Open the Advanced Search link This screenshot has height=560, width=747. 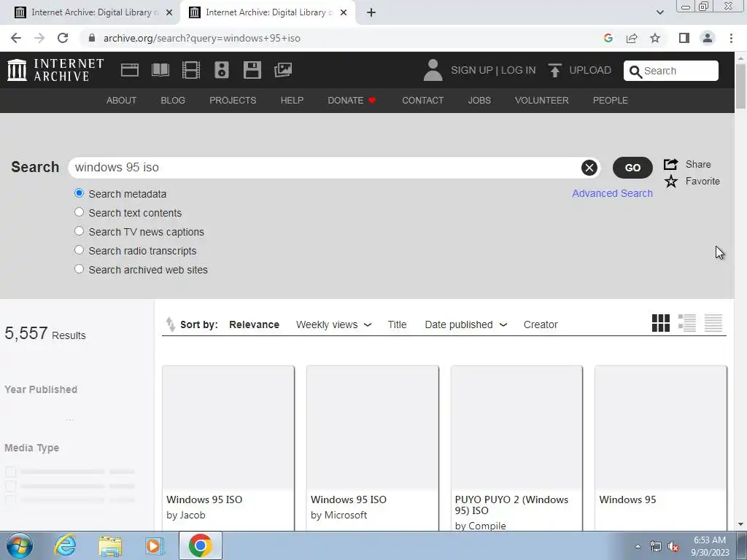pos(612,193)
